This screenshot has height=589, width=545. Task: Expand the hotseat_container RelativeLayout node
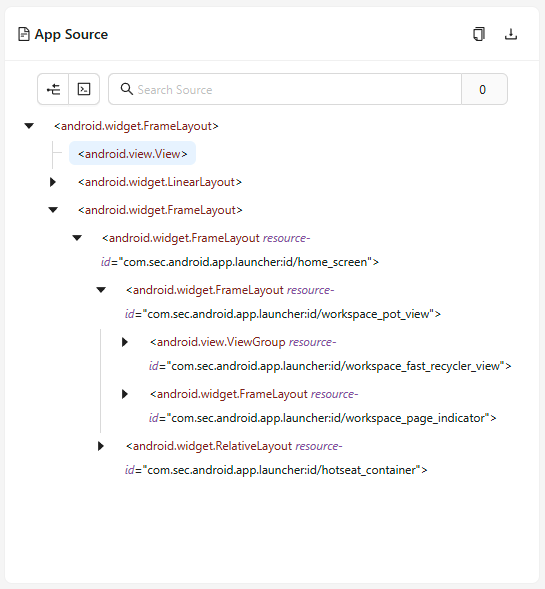[101, 446]
